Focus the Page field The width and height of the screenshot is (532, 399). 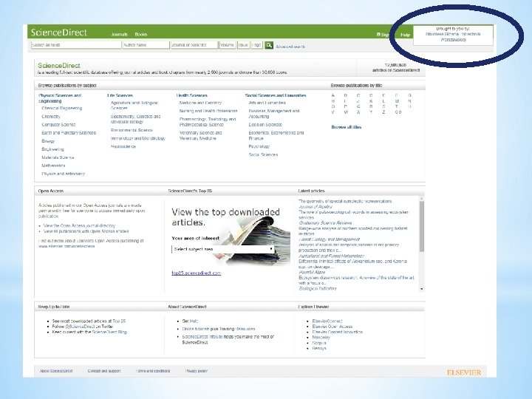click(257, 45)
